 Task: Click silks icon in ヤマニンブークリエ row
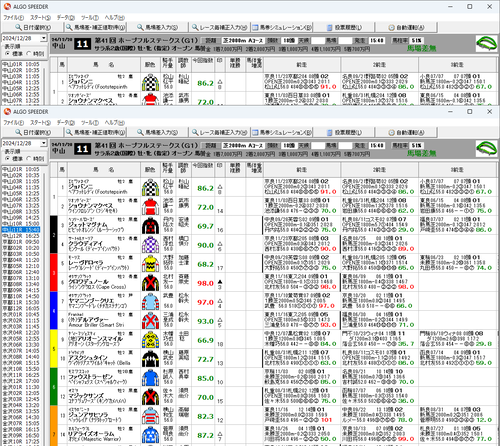pyautogui.click(x=150, y=302)
